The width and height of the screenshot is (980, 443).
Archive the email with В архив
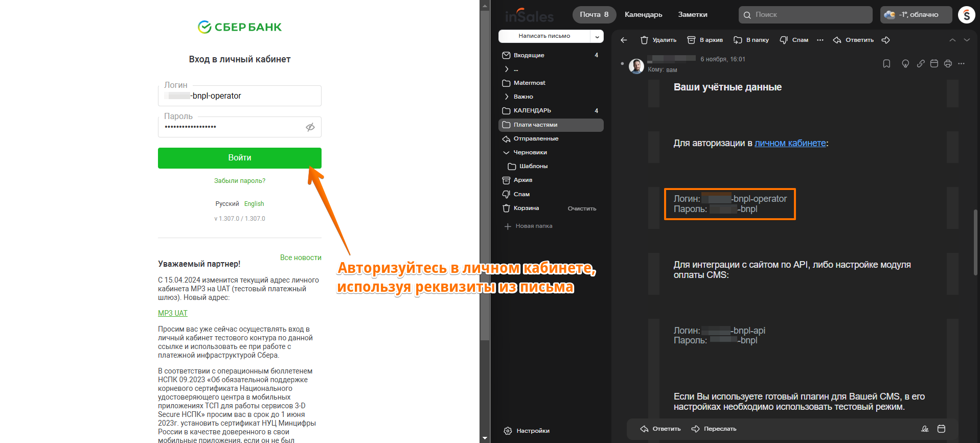pyautogui.click(x=705, y=40)
